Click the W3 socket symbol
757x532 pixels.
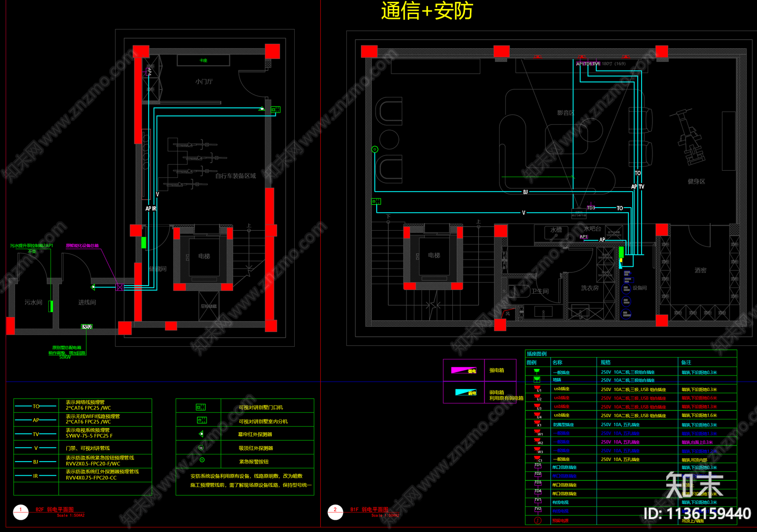point(538,450)
